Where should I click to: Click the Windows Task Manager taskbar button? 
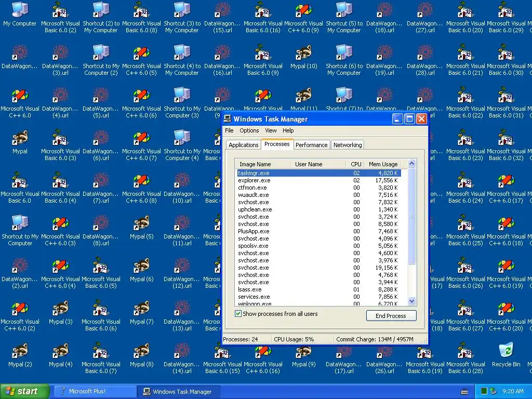point(179,392)
